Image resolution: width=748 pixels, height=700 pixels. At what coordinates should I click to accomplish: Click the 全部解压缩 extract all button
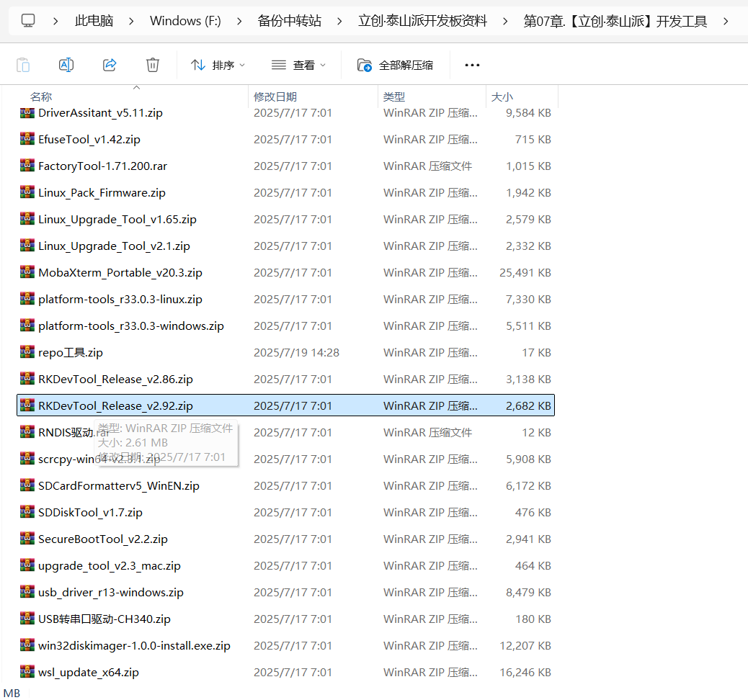point(395,65)
